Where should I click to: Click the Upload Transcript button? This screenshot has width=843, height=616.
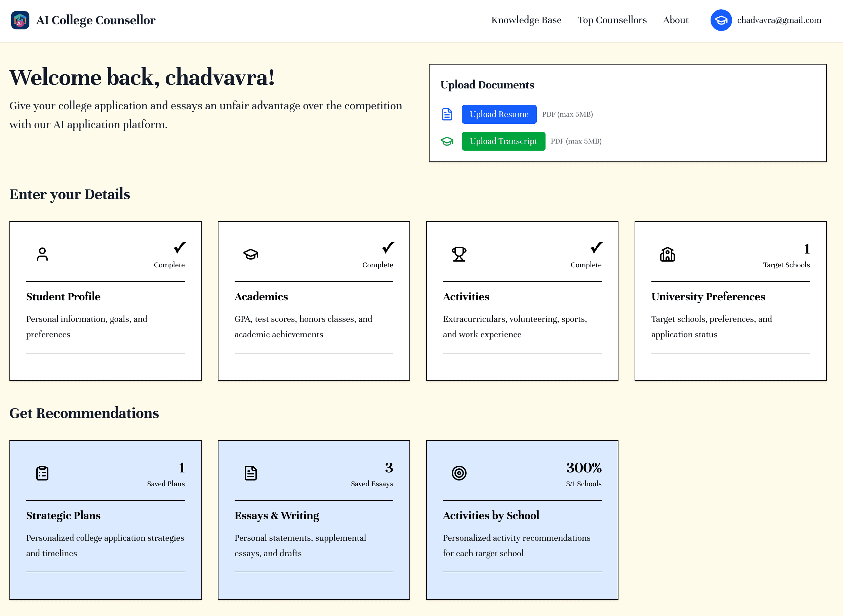pyautogui.click(x=503, y=141)
